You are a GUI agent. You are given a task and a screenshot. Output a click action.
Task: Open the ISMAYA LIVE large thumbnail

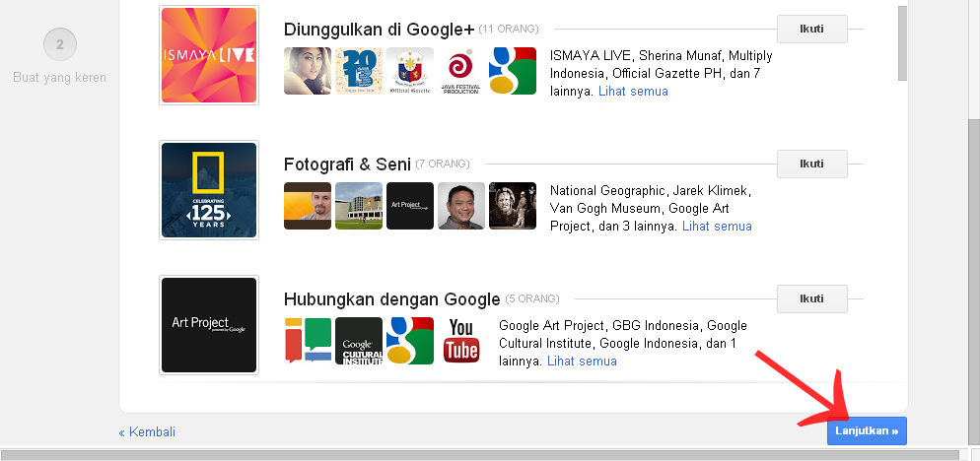tap(209, 55)
